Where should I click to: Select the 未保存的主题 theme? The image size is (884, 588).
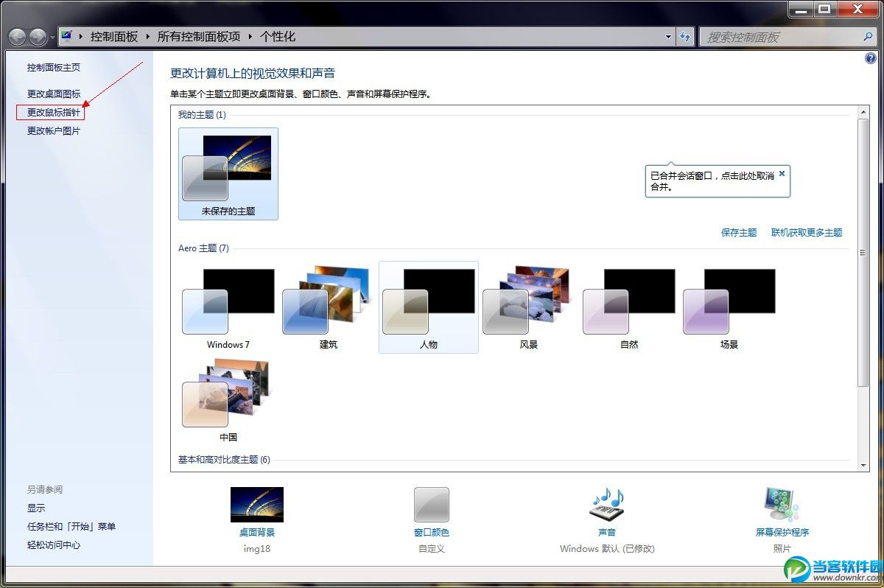(x=228, y=174)
